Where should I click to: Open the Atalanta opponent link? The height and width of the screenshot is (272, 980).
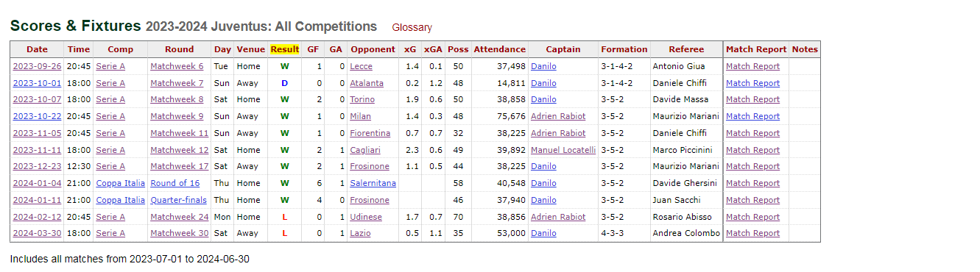(362, 83)
